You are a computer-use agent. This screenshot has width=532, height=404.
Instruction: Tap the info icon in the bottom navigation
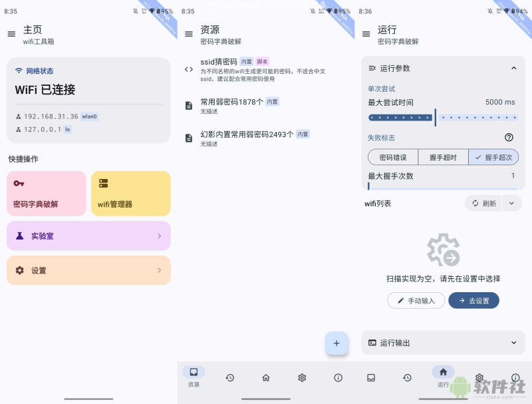pyautogui.click(x=338, y=377)
